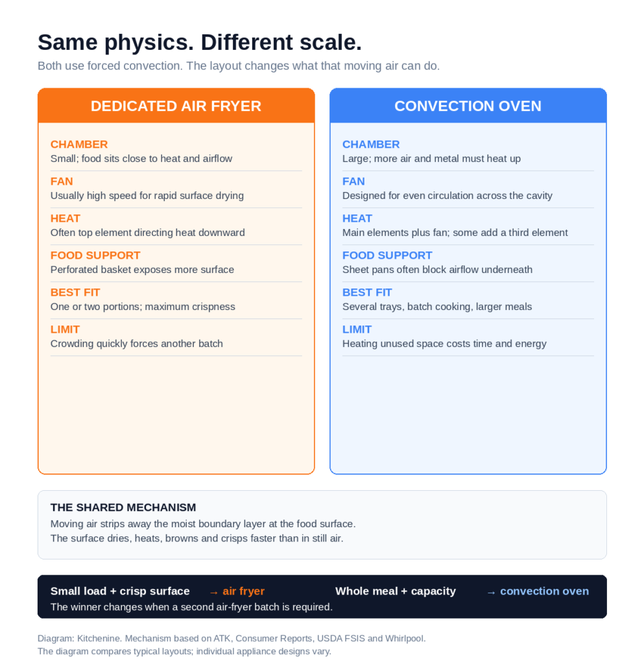644x664 pixels.
Task: Click the blue arrow before convection oven
Action: coord(491,593)
